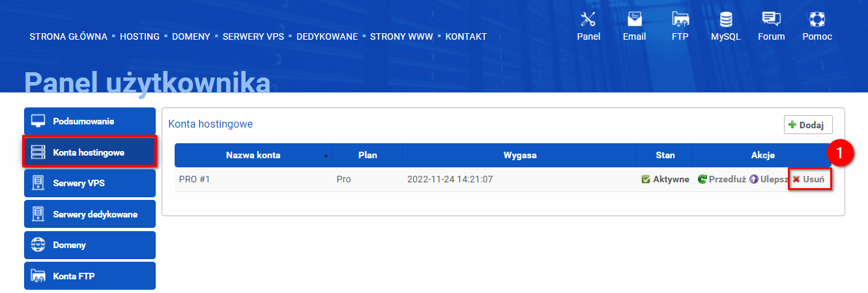The image size is (868, 293).
Task: Sort by the Stan column header
Action: click(x=665, y=156)
